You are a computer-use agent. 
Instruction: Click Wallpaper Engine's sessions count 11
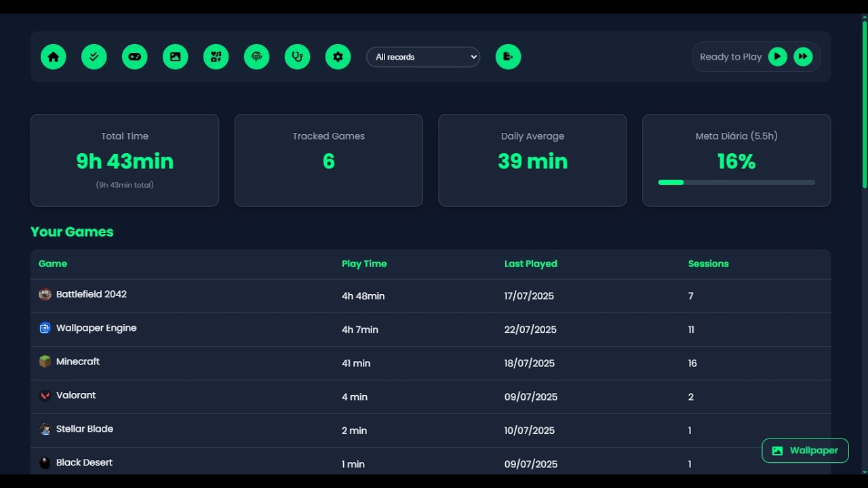tap(691, 329)
